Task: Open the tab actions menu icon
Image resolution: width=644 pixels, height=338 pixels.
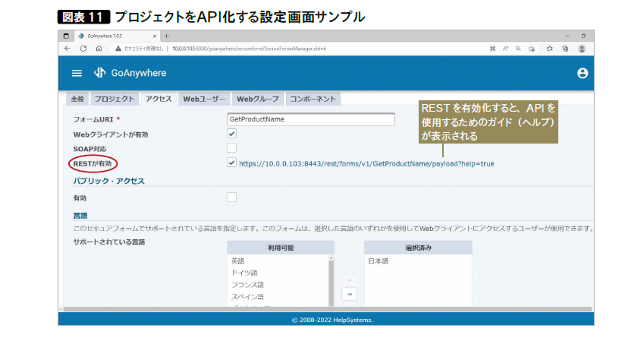Action: point(66,36)
